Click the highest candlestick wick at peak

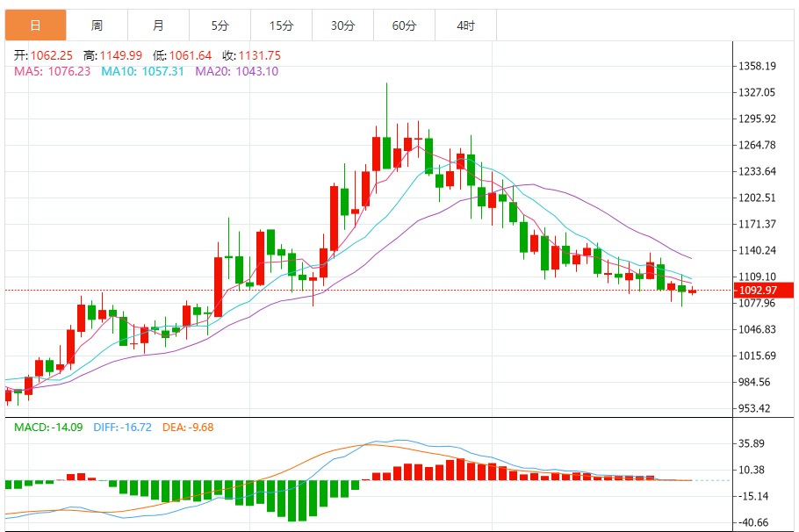click(386, 110)
